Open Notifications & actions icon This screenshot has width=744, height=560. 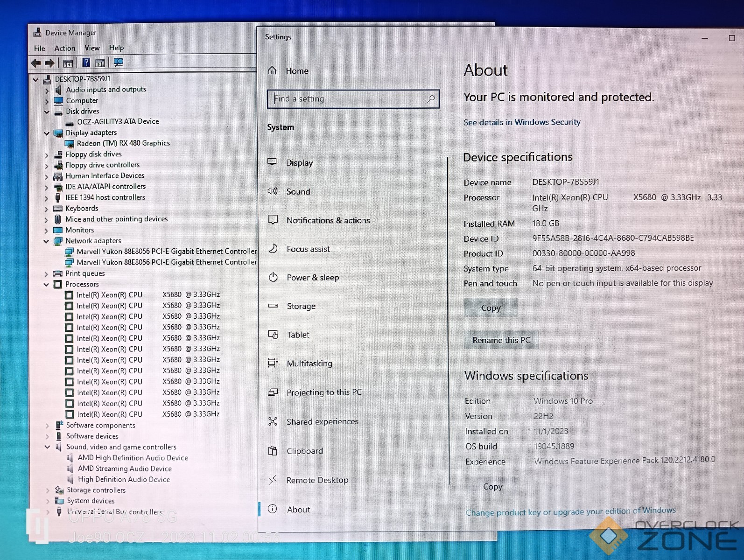pos(273,220)
